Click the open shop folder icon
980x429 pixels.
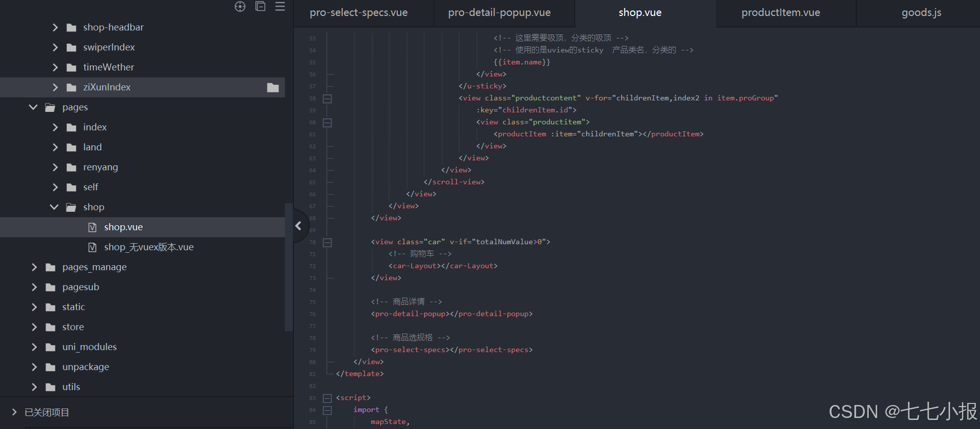(x=71, y=207)
